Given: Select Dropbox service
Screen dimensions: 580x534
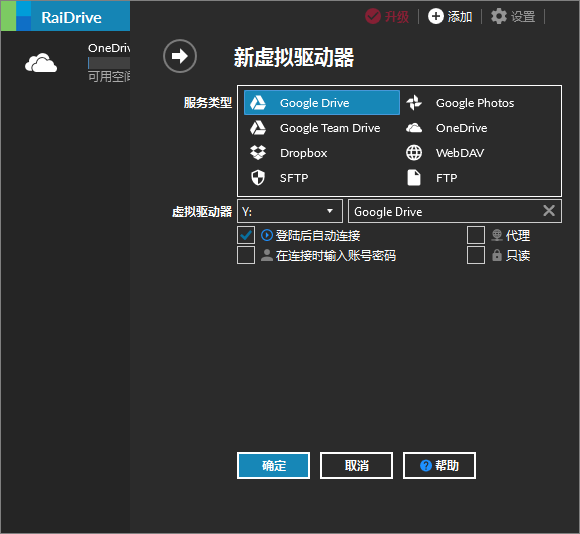Looking at the screenshot, I should click(321, 153).
